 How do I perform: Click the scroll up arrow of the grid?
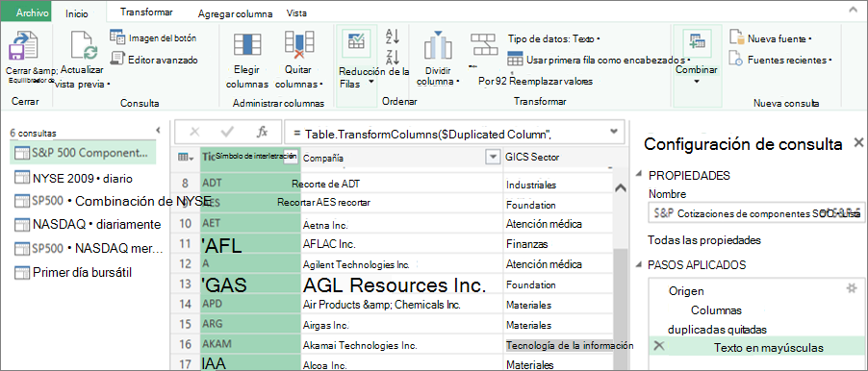(x=621, y=187)
